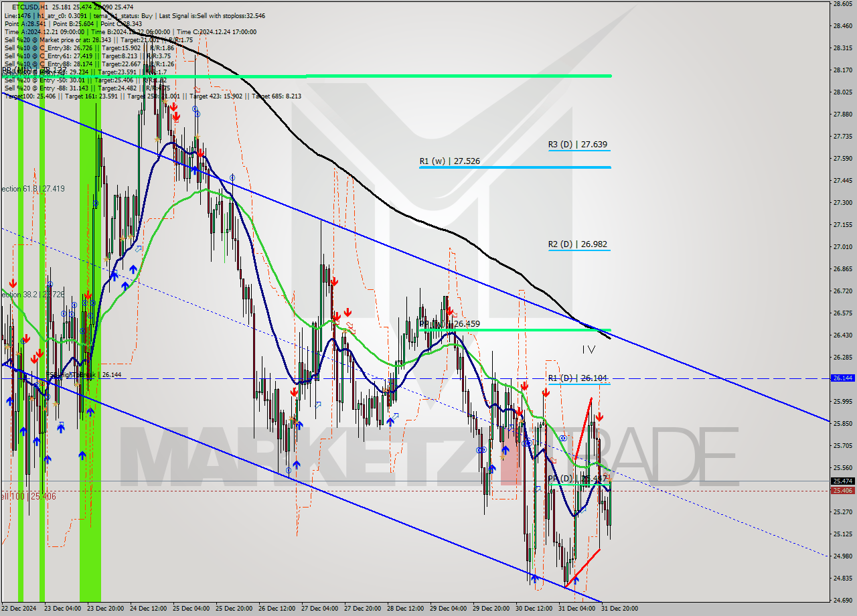Click the 30 Dec 12:00 time label
The width and height of the screenshot is (857, 616).
tap(534, 609)
